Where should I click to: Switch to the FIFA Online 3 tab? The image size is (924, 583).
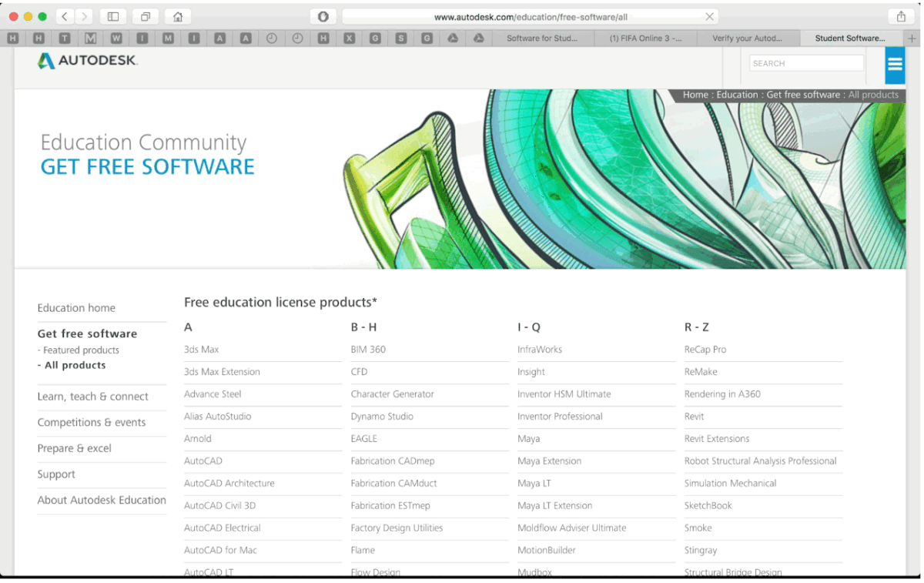coord(645,37)
